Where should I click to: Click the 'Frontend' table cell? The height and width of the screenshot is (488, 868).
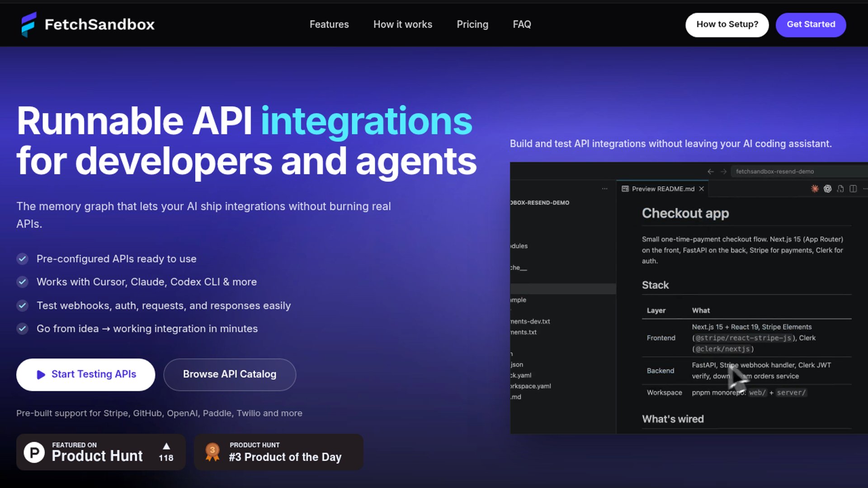tap(661, 338)
